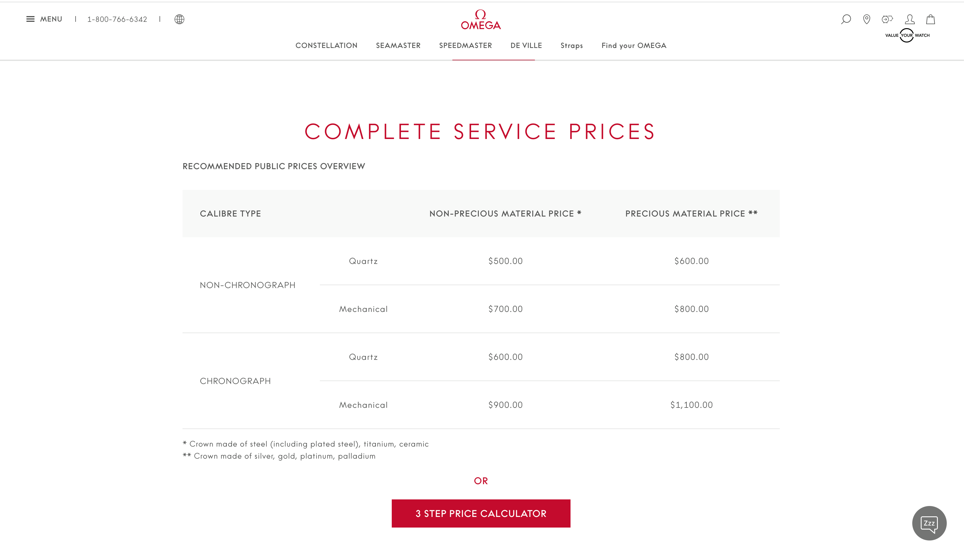Open the DE VILLE collection page
The width and height of the screenshot is (964, 560).
tap(526, 45)
